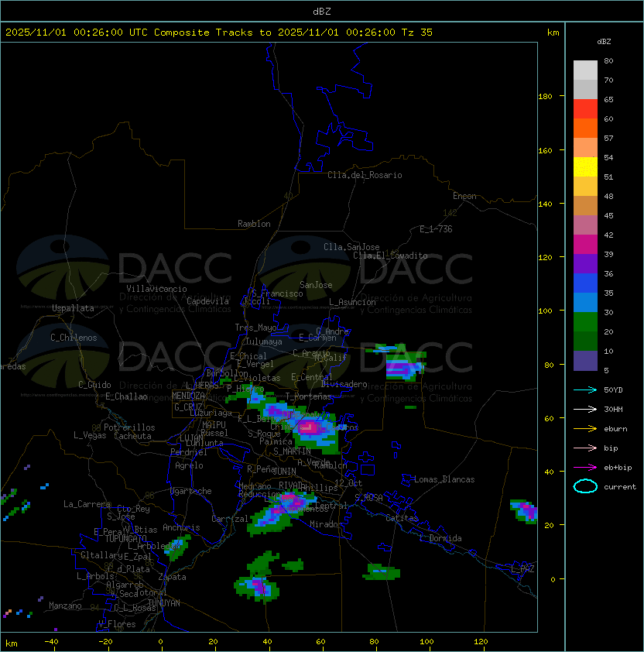The image size is (644, 652).
Task: Pick the red 60-65 dBZ swatch
Action: tap(585, 109)
